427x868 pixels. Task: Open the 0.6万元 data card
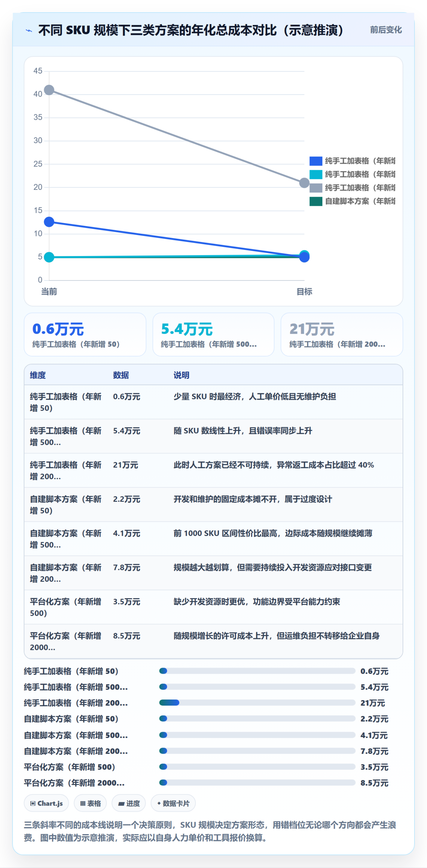85,334
